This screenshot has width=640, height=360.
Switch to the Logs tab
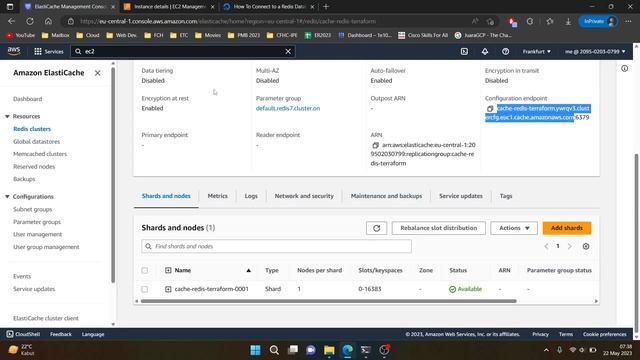click(251, 196)
